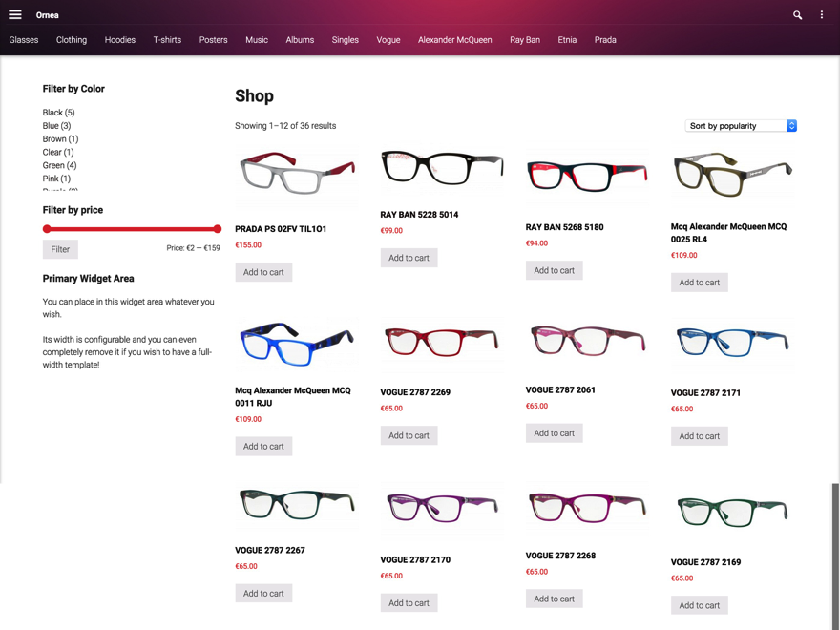
Task: Click the right maximum price slider handle
Action: click(x=218, y=229)
